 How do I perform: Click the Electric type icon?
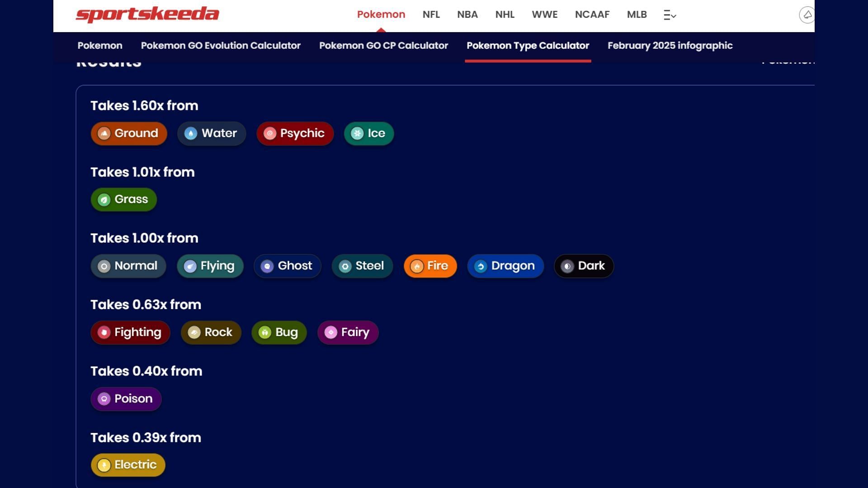(104, 465)
